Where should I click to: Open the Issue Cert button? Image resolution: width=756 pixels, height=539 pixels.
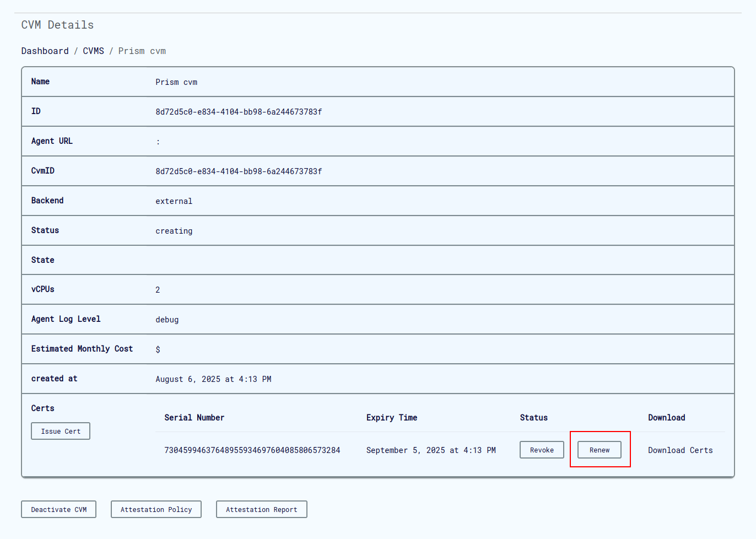(61, 431)
